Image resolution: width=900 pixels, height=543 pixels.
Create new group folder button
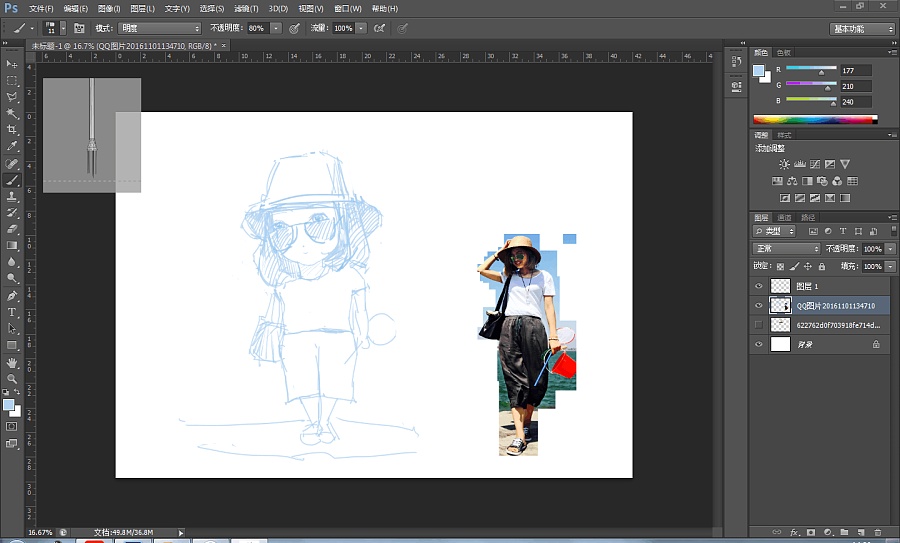click(x=844, y=533)
